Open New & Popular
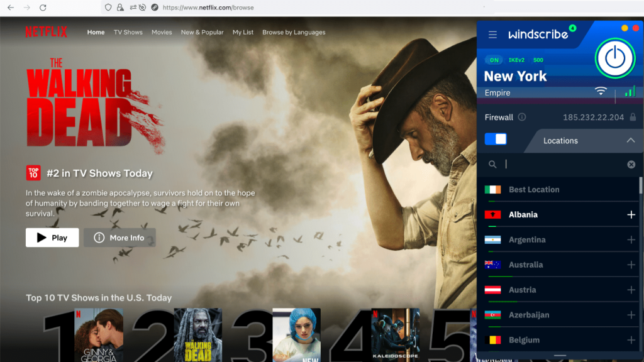 point(202,32)
